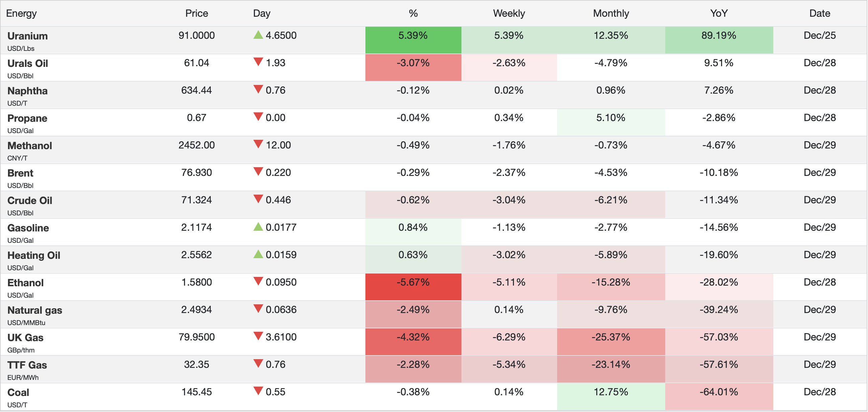Click Ethanol's dark red -5.67% cell
868x412 pixels.
413,287
